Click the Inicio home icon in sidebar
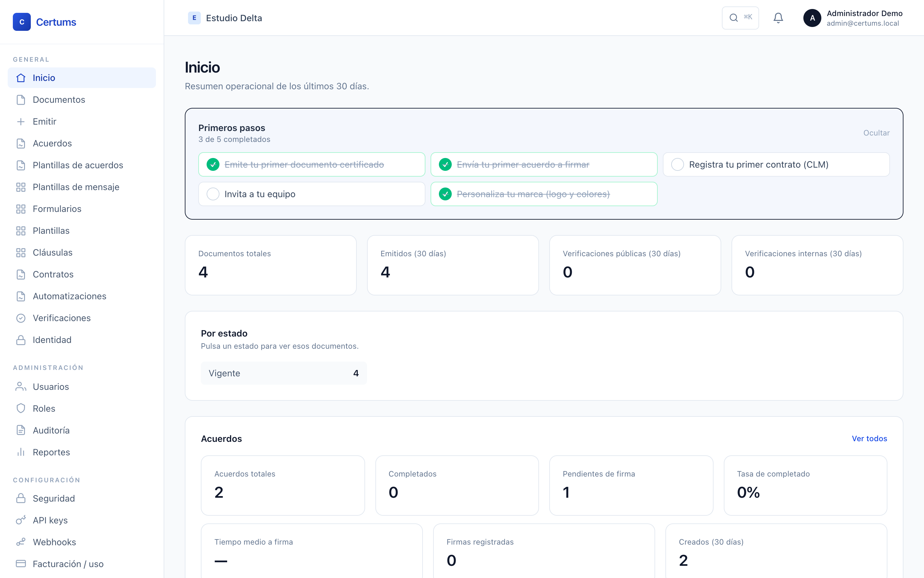This screenshot has width=924, height=578. pyautogui.click(x=21, y=78)
